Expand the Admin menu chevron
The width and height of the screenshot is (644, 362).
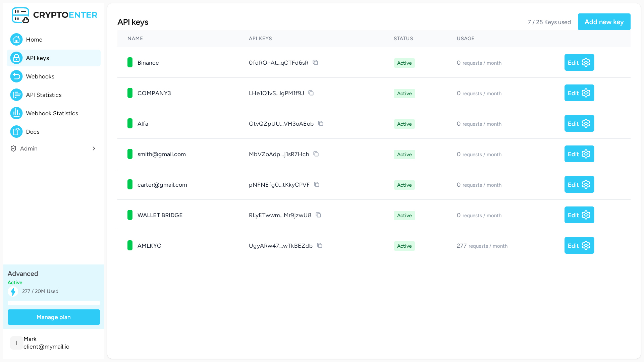[94, 148]
